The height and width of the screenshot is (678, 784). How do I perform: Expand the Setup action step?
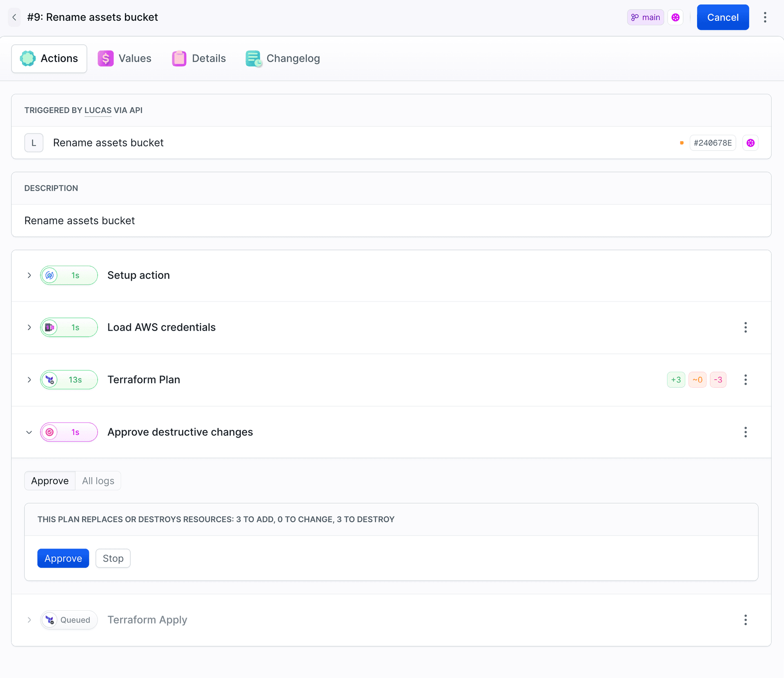(x=29, y=275)
